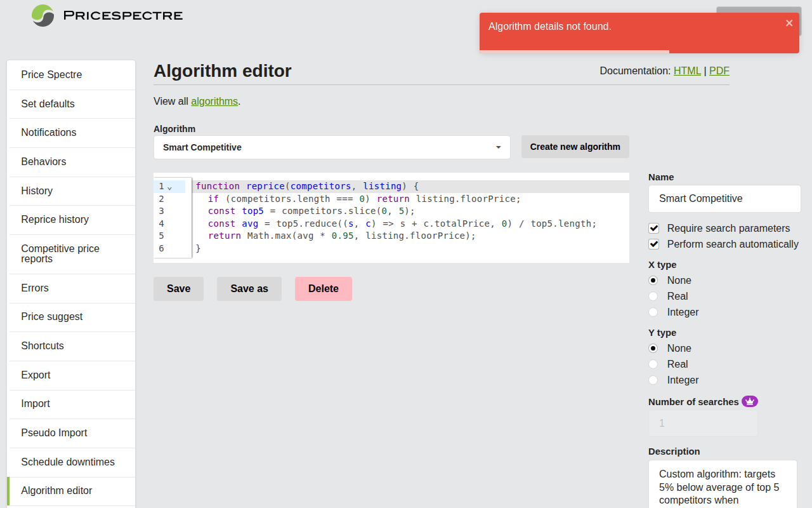Click Save as to duplicate the algorithm

click(249, 288)
